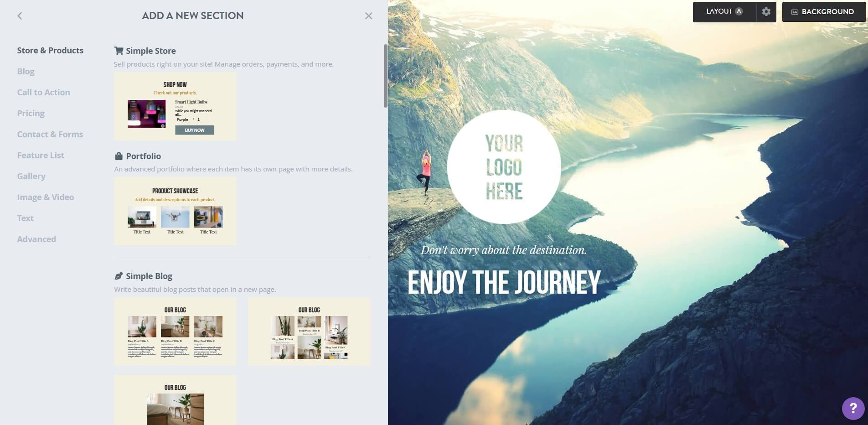Click the Simple Blog feather icon
868x425 pixels.
pos(119,276)
